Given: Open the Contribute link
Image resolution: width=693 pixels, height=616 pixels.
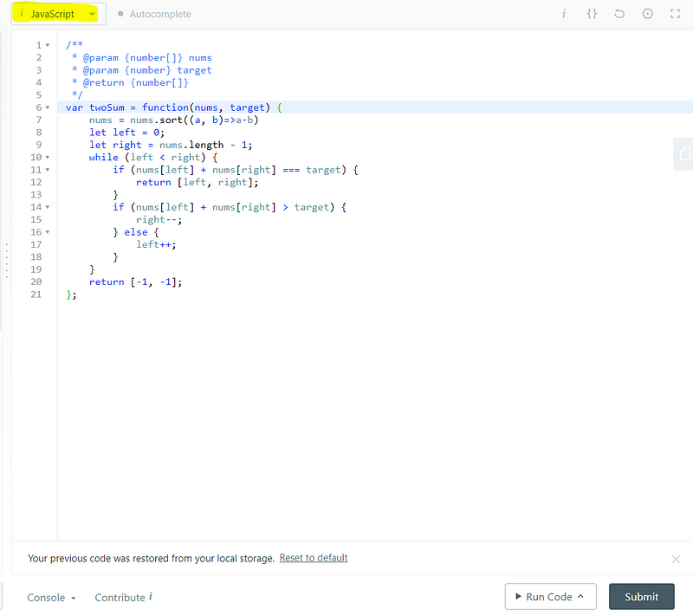Looking at the screenshot, I should [120, 598].
